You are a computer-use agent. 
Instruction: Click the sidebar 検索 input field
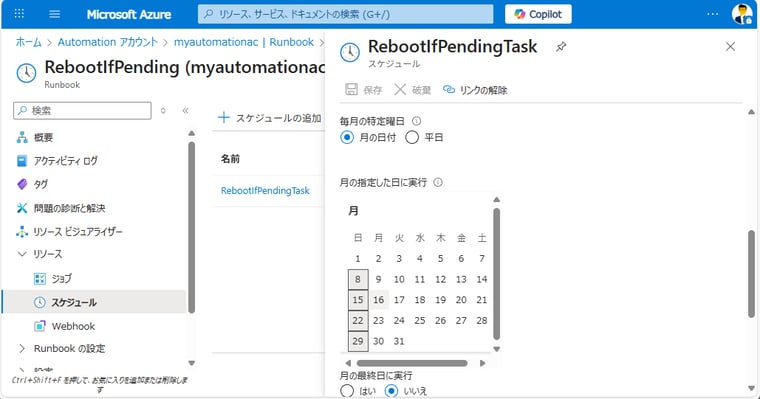tap(82, 111)
